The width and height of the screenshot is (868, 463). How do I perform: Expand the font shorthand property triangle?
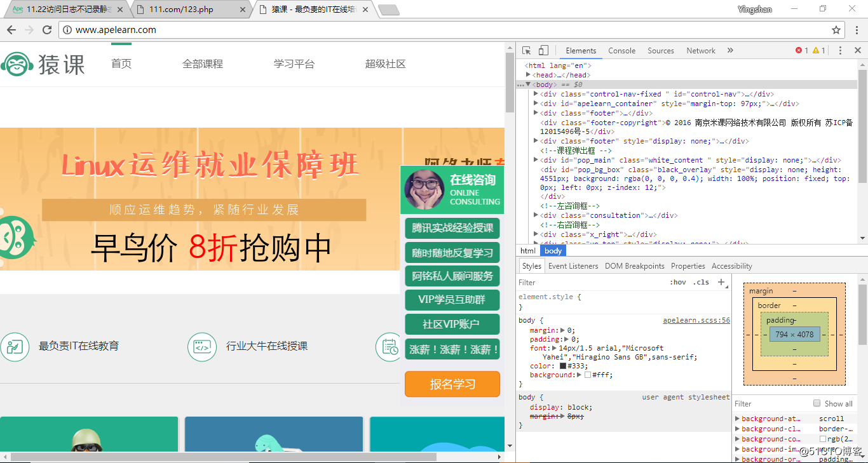(554, 348)
